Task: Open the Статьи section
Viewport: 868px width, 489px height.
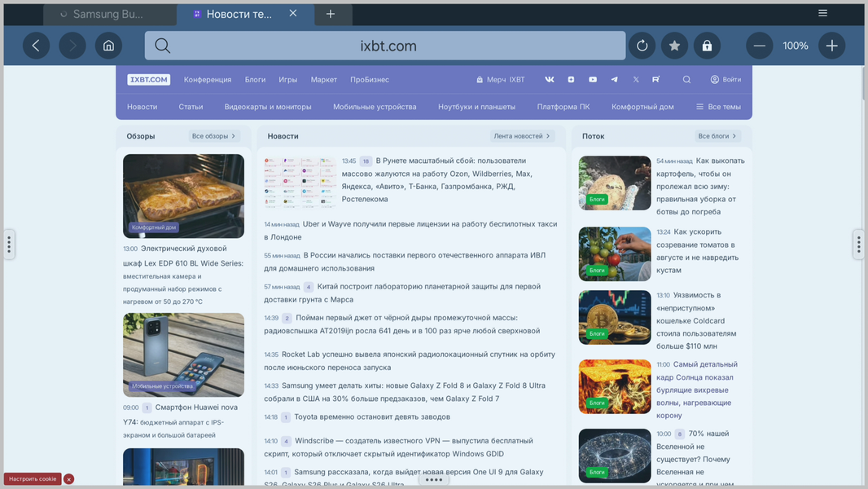Action: point(191,106)
